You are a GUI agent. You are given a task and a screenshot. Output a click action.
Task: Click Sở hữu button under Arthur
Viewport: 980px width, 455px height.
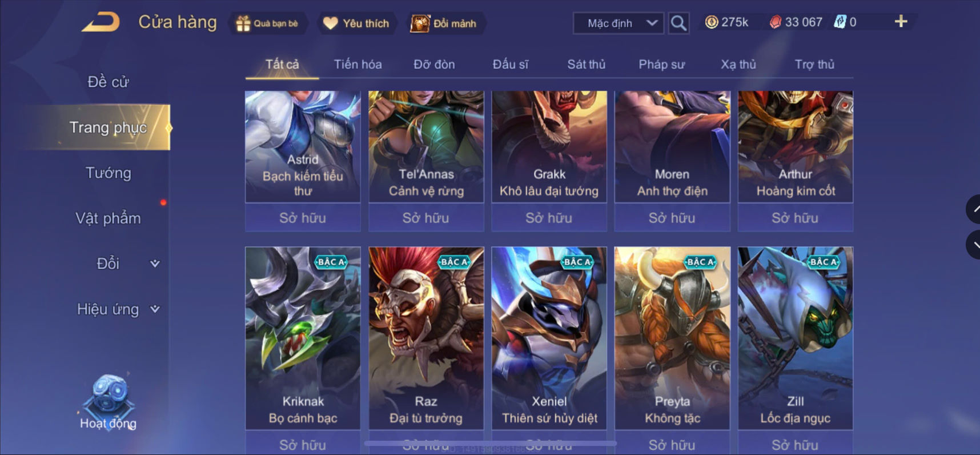pyautogui.click(x=795, y=218)
